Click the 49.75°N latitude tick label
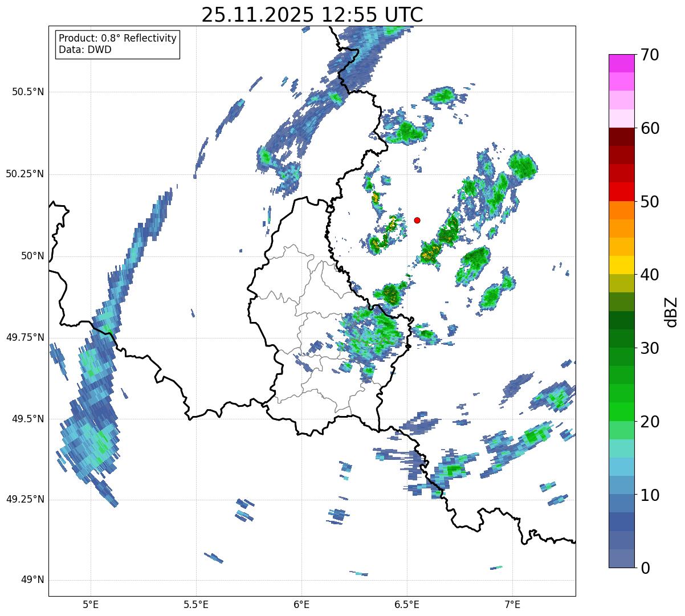The height and width of the screenshot is (616, 685). pos(25,337)
